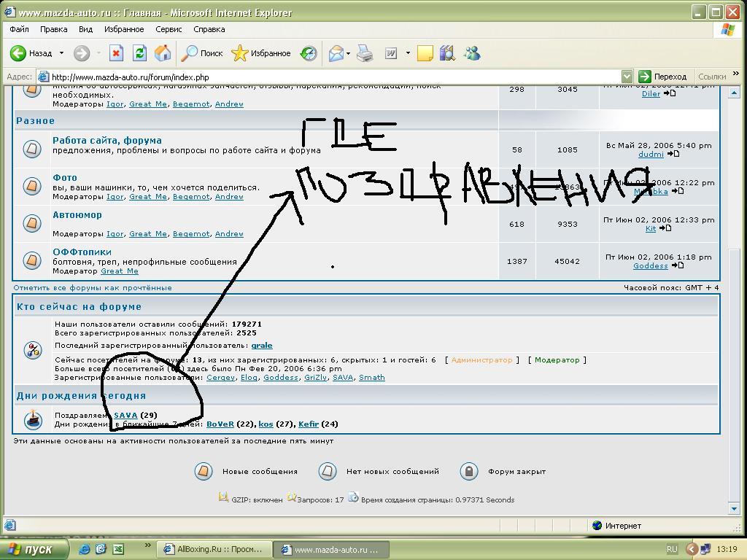Open last post icon next to Diler
Image resolution: width=747 pixels, height=560 pixels.
click(670, 93)
